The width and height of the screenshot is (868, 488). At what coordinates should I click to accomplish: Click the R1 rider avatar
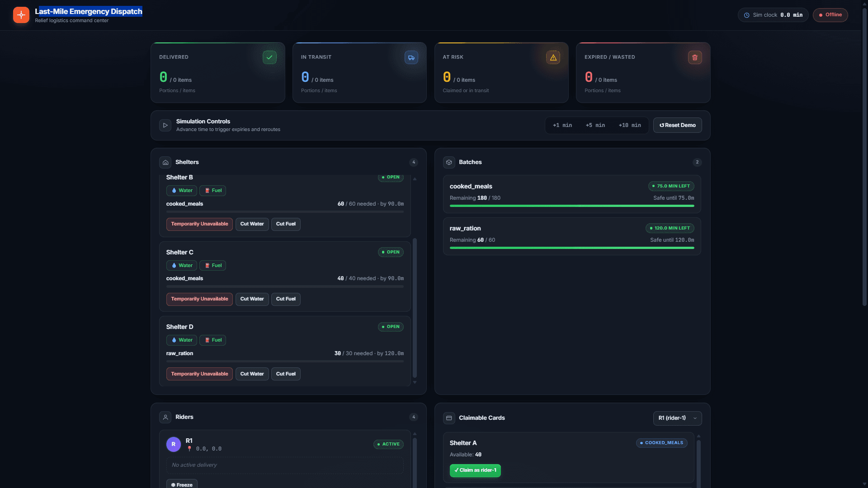pyautogui.click(x=174, y=444)
